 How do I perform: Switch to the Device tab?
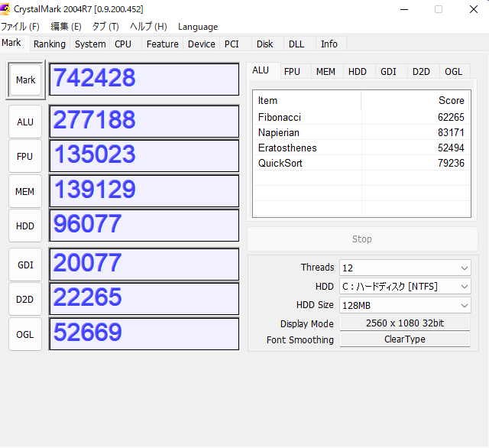[202, 44]
